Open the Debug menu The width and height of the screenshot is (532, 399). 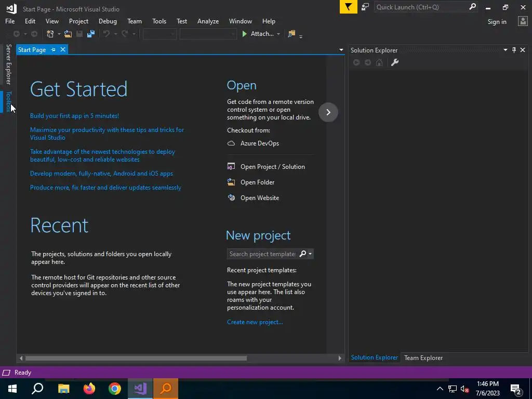pos(108,21)
